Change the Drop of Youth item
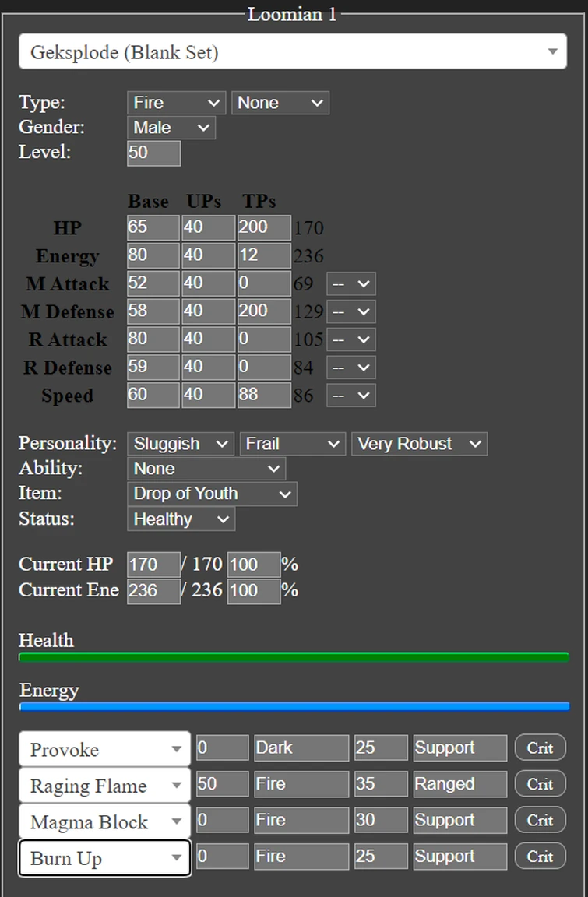Screen dimensions: 588x897 pos(212,494)
